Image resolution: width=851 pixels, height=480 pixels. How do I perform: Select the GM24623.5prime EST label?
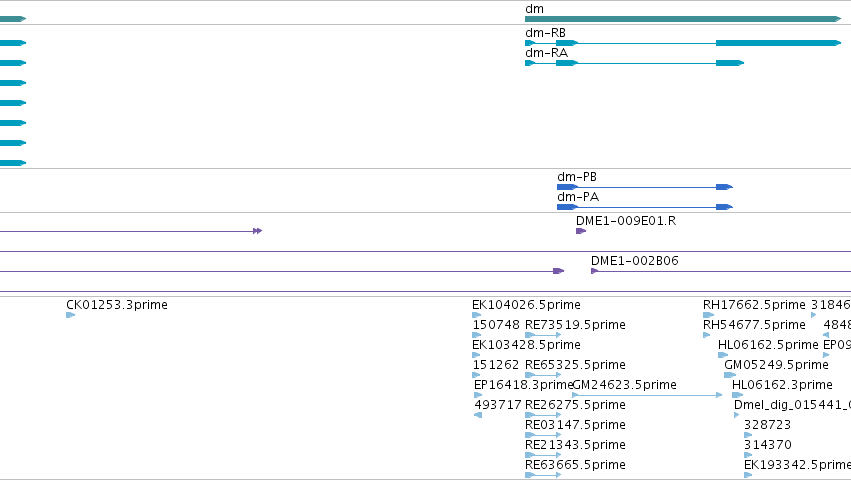tap(625, 385)
